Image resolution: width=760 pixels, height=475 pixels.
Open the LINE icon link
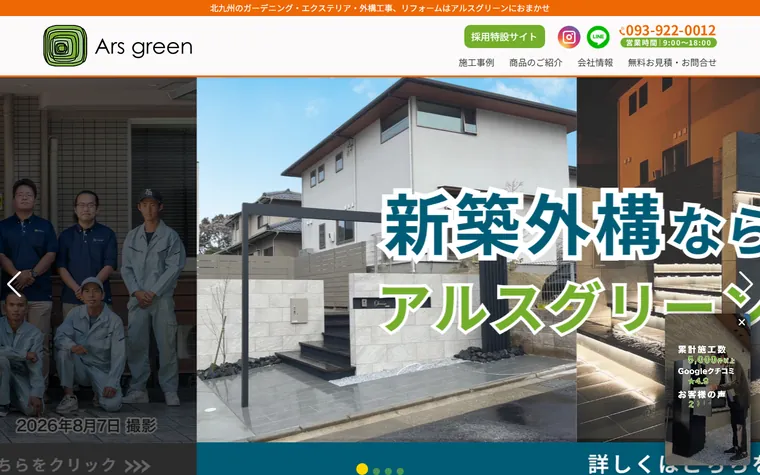point(598,37)
